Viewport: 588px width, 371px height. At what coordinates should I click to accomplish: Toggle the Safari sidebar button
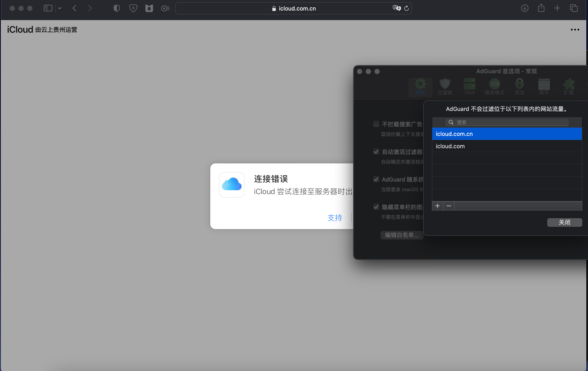(48, 8)
